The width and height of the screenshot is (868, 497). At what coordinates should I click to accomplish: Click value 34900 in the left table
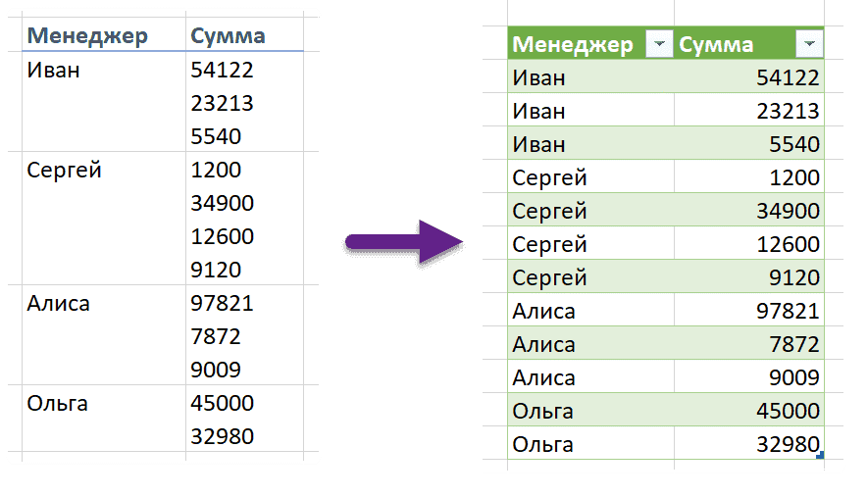pos(222,204)
